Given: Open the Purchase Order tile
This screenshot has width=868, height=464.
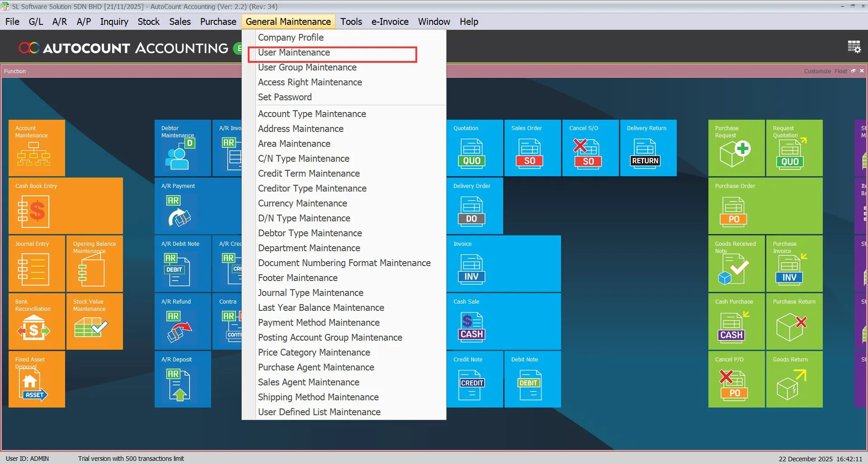Looking at the screenshot, I should (765, 206).
